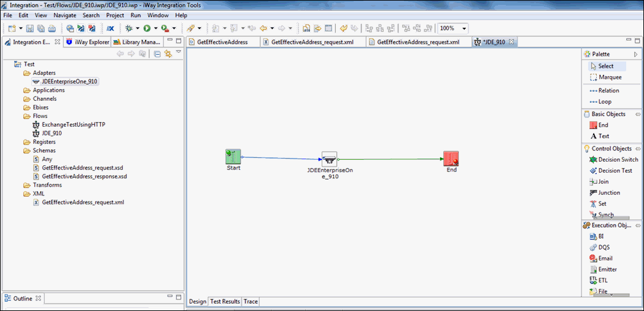Select GetEffectiveAddress_request.xsd schema
644x311 pixels.
click(78, 168)
